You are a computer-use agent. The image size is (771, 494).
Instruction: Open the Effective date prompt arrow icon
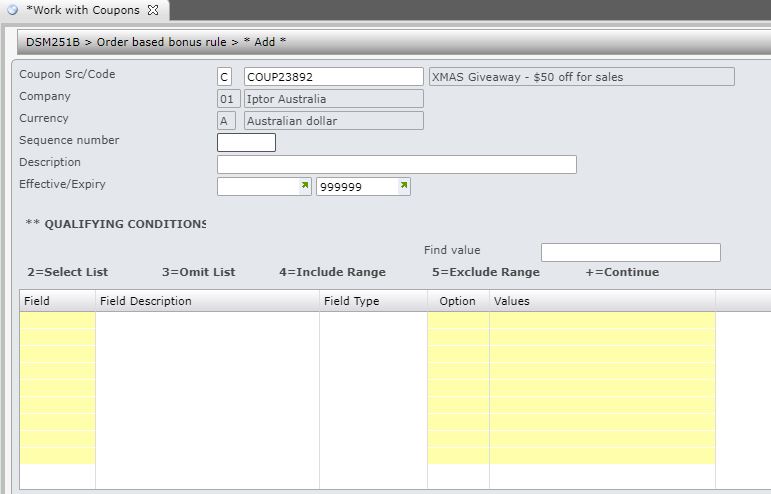click(304, 186)
